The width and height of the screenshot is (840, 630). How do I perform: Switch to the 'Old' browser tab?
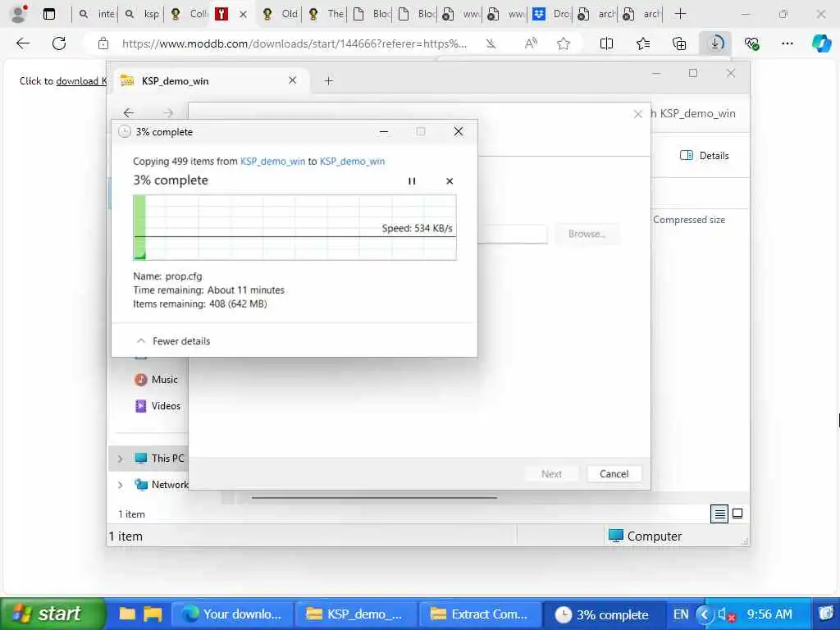click(280, 14)
